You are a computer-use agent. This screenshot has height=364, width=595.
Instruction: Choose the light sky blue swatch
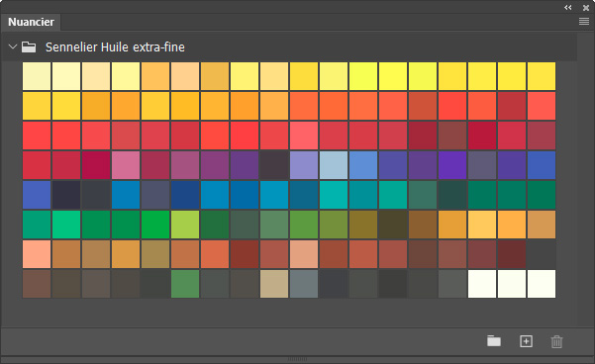point(334,165)
